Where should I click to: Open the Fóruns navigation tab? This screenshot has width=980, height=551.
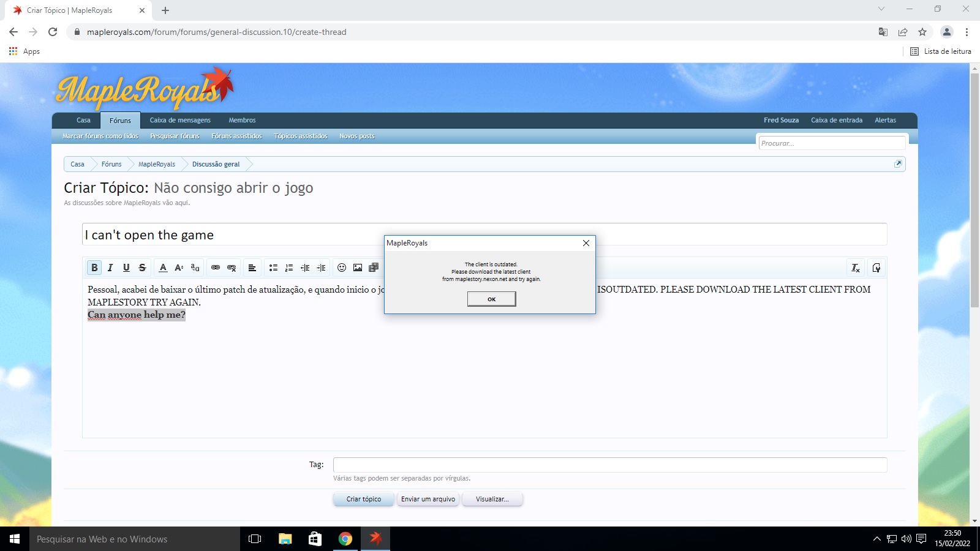coord(120,121)
